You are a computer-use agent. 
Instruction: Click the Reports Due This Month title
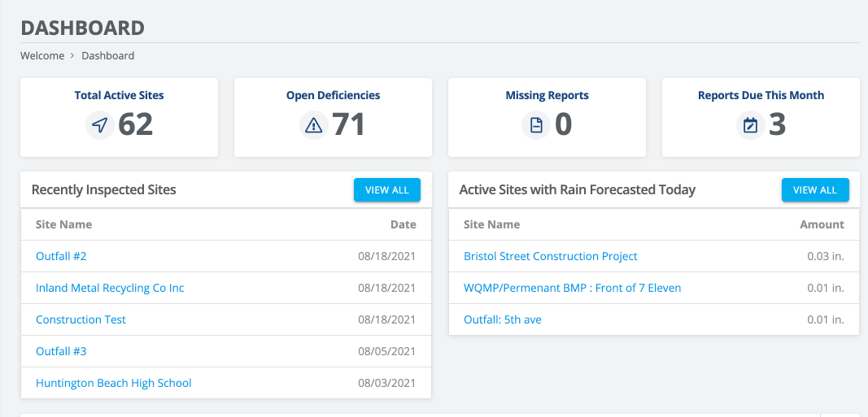(x=761, y=95)
